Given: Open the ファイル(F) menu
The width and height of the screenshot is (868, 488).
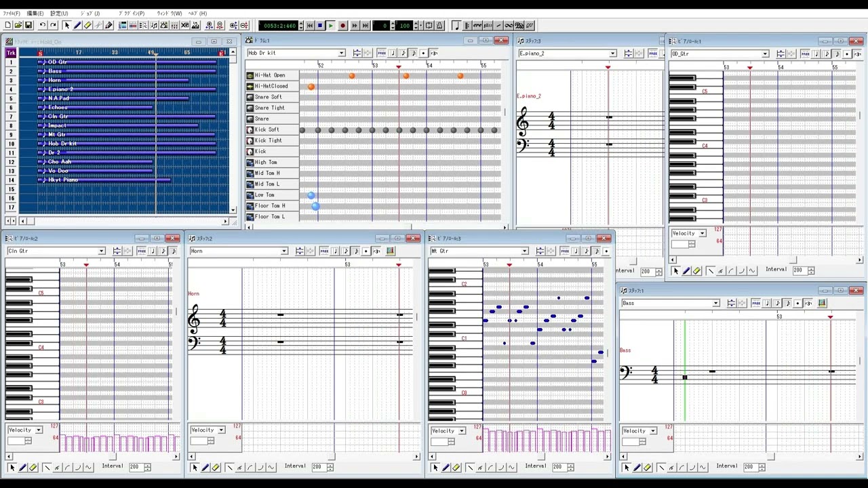Looking at the screenshot, I should coord(12,14).
